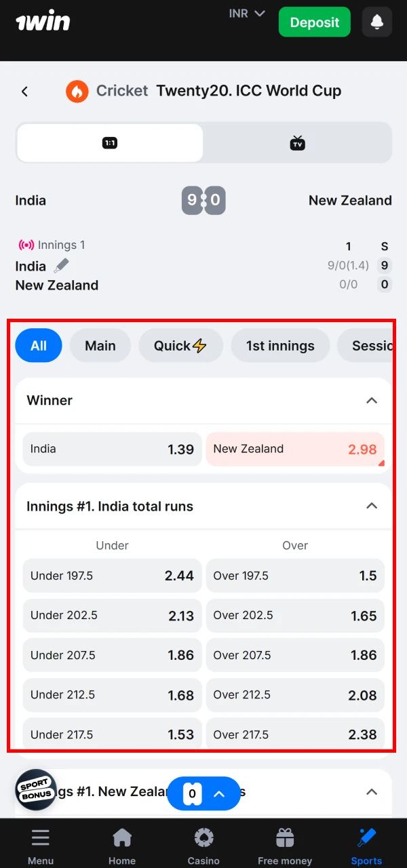Click the 1win logo
407x868 pixels.
pos(43,22)
